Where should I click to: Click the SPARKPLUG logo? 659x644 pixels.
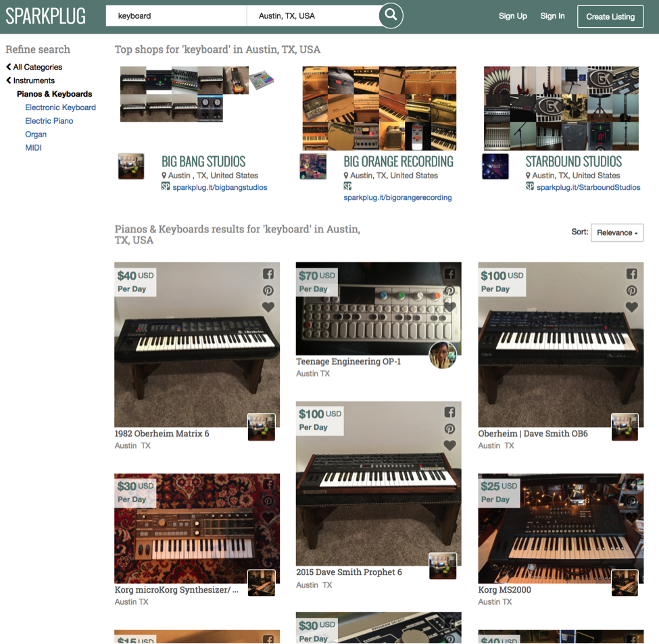[x=45, y=15]
